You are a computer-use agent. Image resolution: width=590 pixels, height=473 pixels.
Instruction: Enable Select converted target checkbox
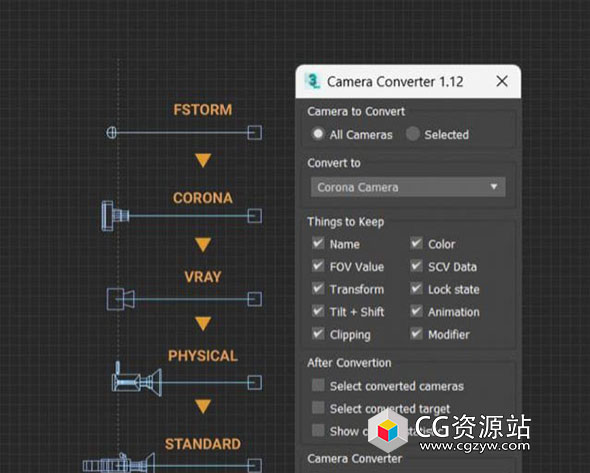318,408
